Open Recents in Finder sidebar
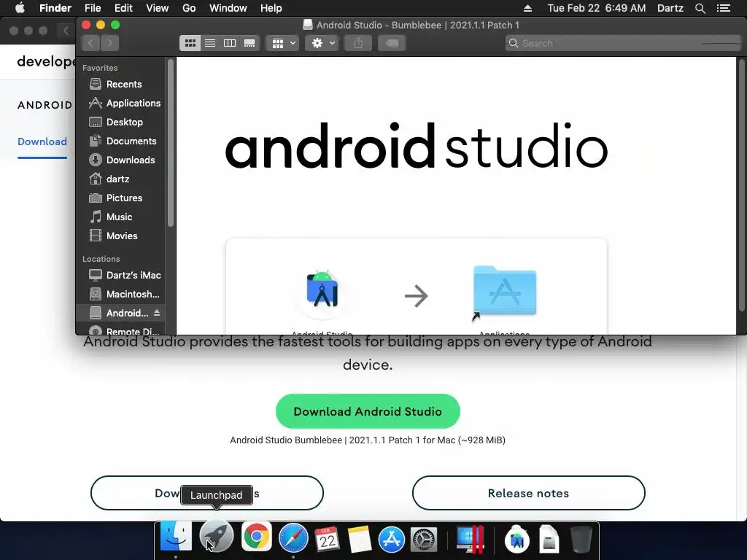The height and width of the screenshot is (560, 747). point(121,85)
